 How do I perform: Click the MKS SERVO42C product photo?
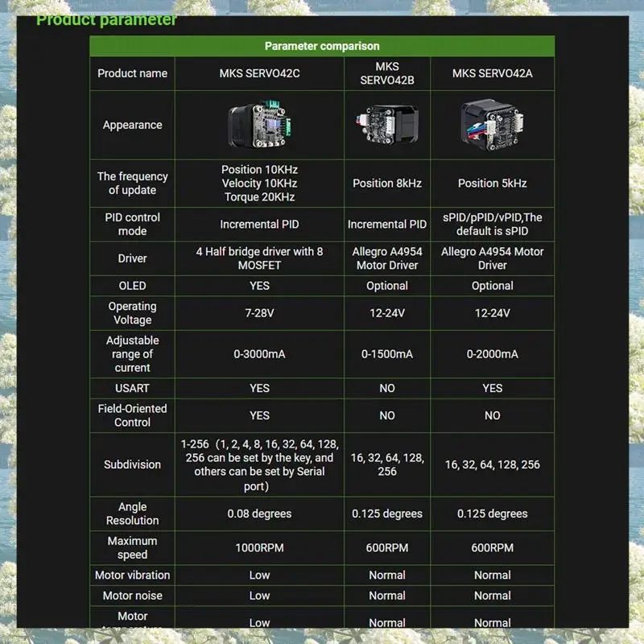tap(259, 125)
